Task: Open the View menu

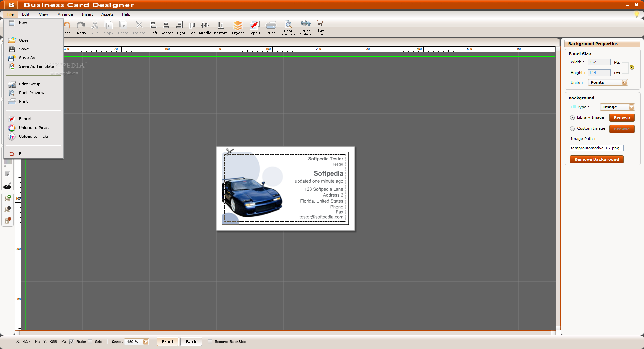Action: 43,14
